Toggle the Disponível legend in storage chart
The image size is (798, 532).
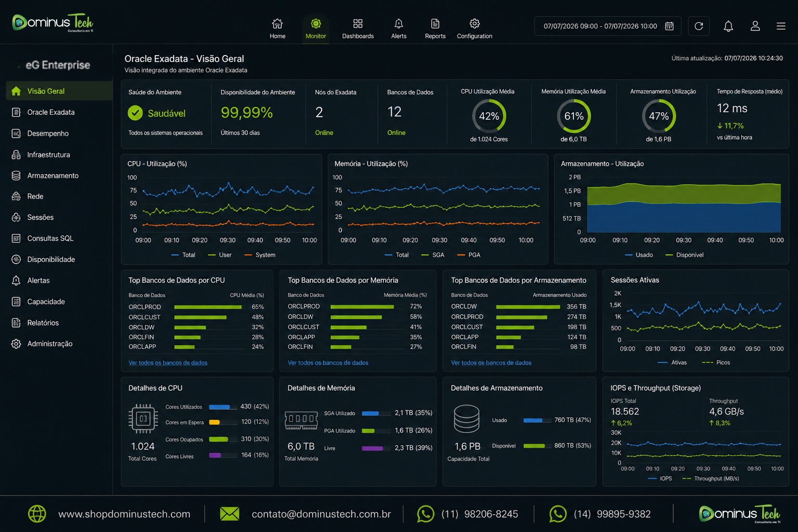click(684, 255)
